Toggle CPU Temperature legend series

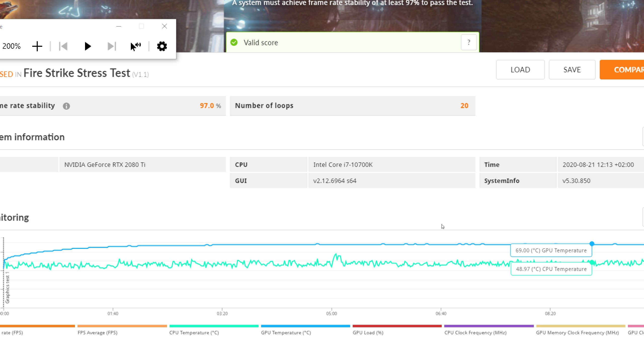click(214, 330)
